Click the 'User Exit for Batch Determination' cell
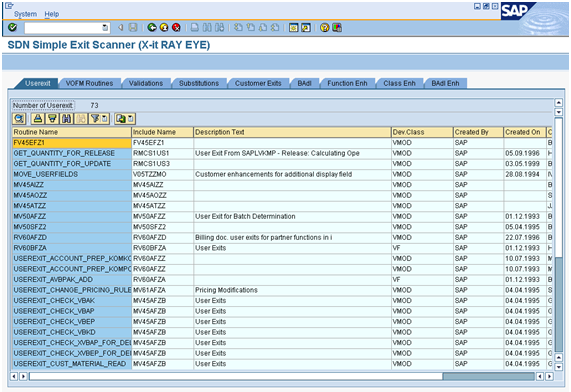571x392 pixels. coord(292,216)
